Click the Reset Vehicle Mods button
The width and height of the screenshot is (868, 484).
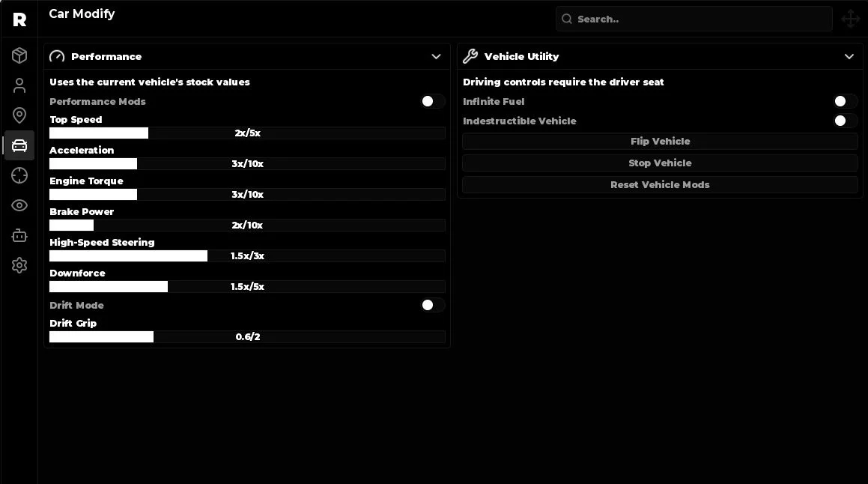pyautogui.click(x=660, y=185)
